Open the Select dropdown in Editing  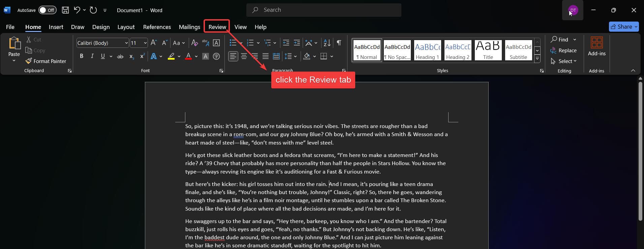[x=563, y=61]
